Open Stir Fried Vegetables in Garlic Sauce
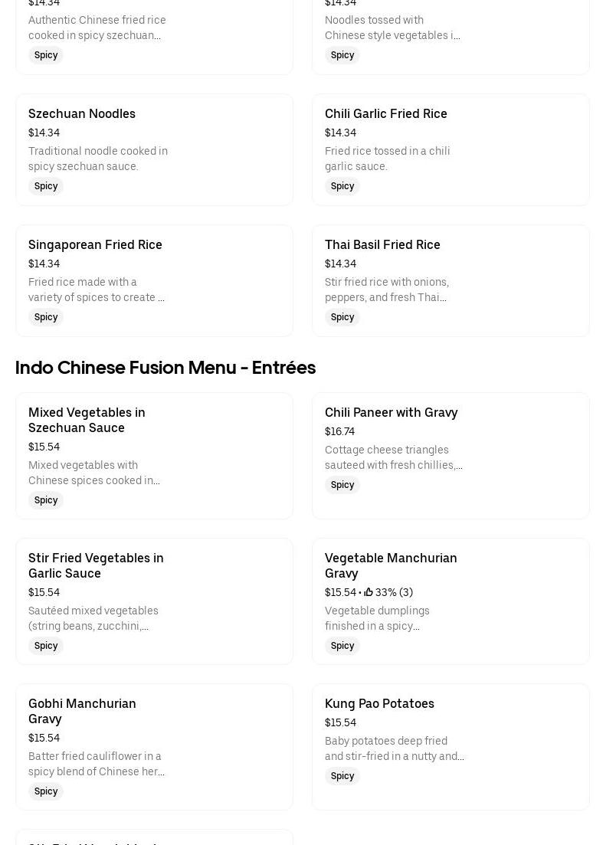This screenshot has width=616, height=845. [96, 565]
